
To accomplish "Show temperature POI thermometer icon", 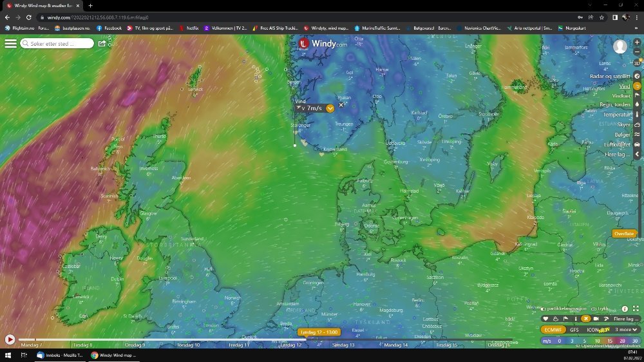I will click(576, 319).
